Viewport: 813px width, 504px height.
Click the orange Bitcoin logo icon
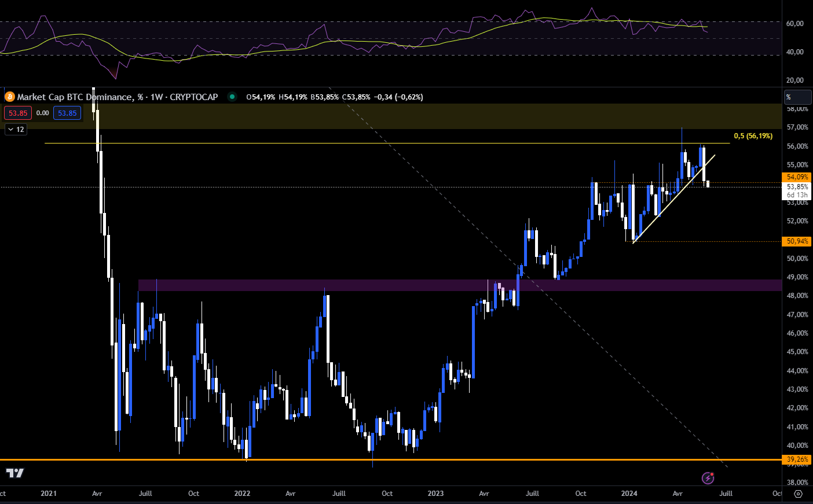click(x=9, y=97)
